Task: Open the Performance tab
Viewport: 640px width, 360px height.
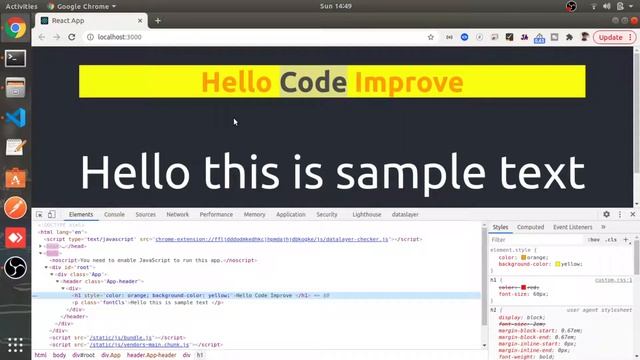Action: point(216,214)
